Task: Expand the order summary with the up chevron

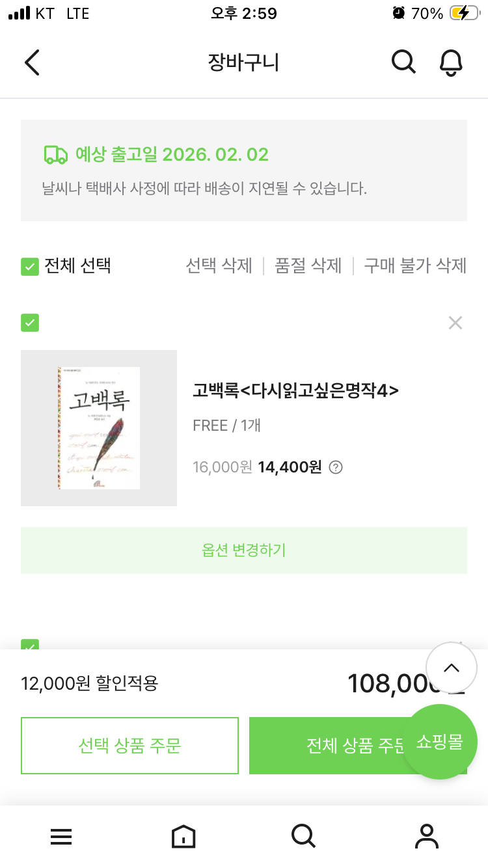Action: (x=452, y=668)
